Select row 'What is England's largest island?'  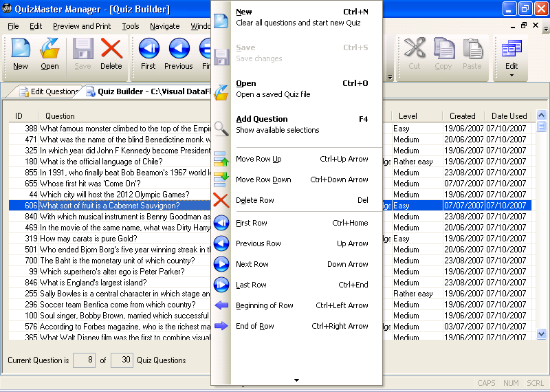(93, 283)
